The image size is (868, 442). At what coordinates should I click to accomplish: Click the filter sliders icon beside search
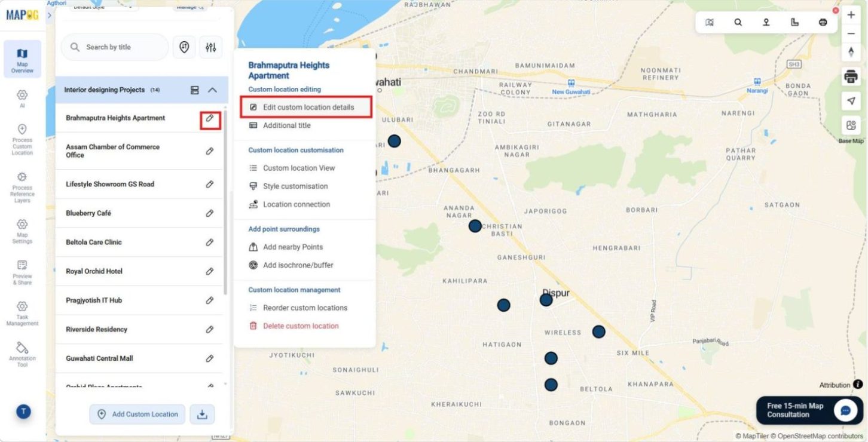210,47
